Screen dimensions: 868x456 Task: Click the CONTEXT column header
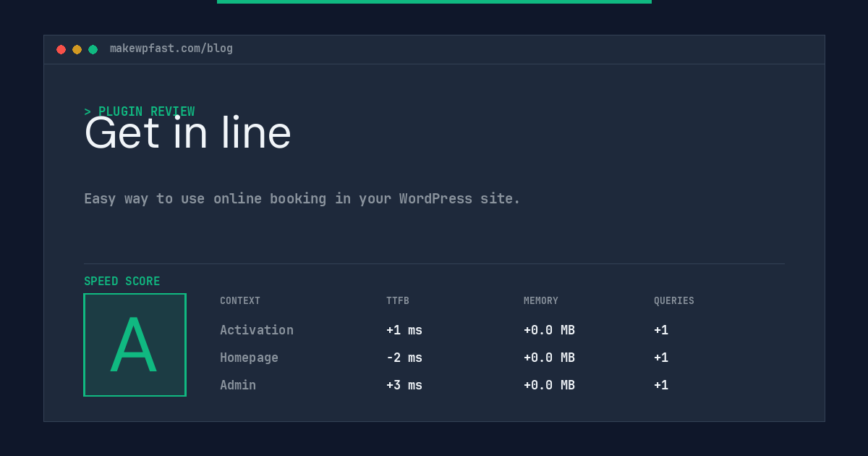pos(240,301)
